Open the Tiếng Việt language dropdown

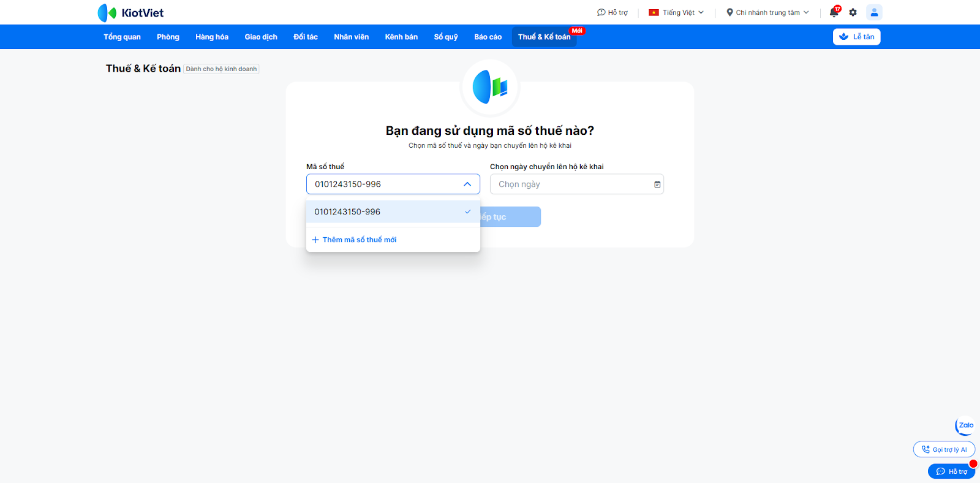click(677, 12)
